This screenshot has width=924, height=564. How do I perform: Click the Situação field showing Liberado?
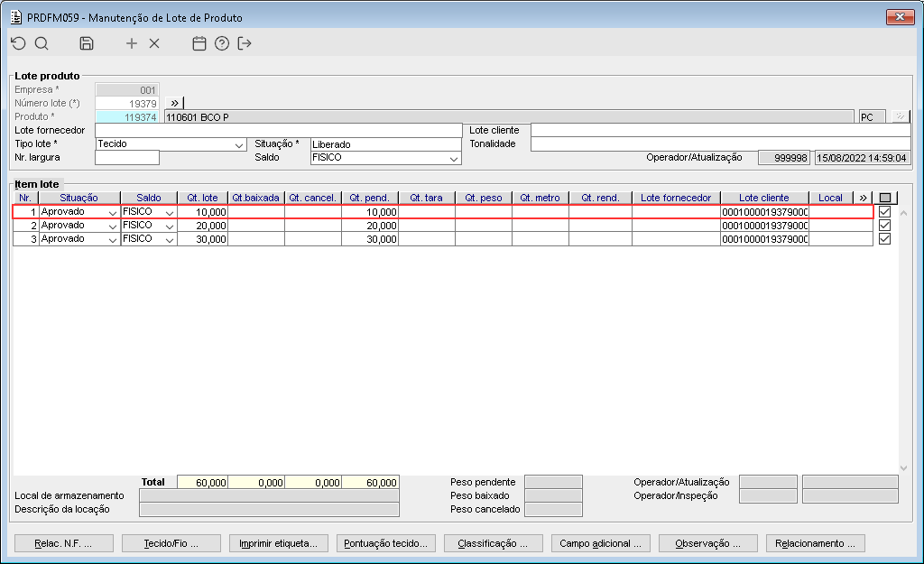pos(385,144)
